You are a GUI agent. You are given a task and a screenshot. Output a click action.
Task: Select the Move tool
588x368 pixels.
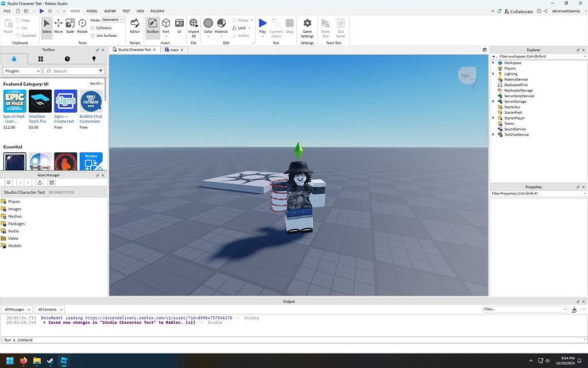tap(58, 26)
